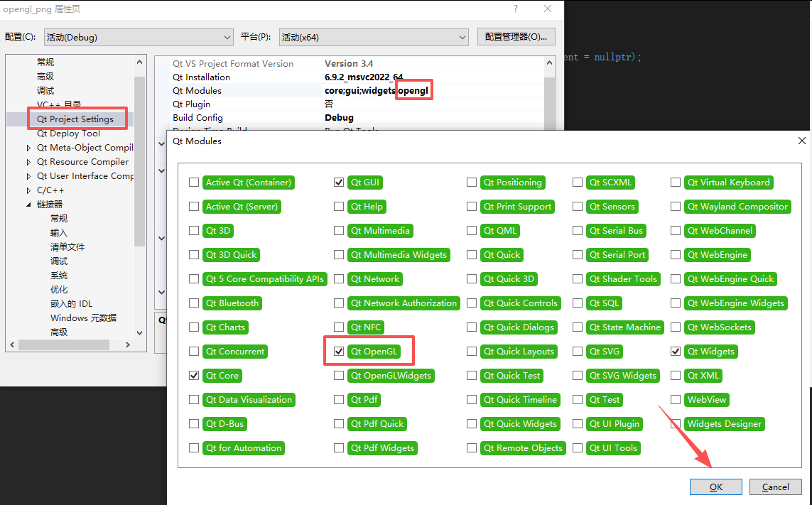The width and height of the screenshot is (812, 505).
Task: Check the Qt 3D module
Action: (x=194, y=231)
